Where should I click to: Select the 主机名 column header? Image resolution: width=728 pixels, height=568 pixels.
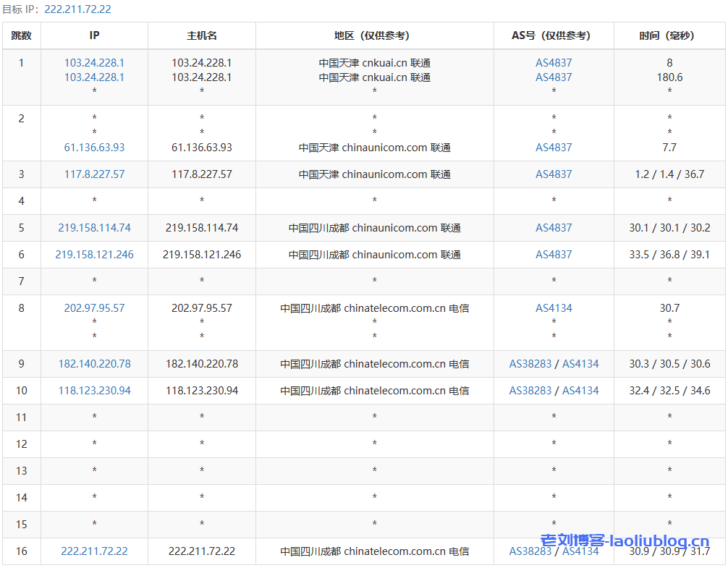tap(202, 35)
